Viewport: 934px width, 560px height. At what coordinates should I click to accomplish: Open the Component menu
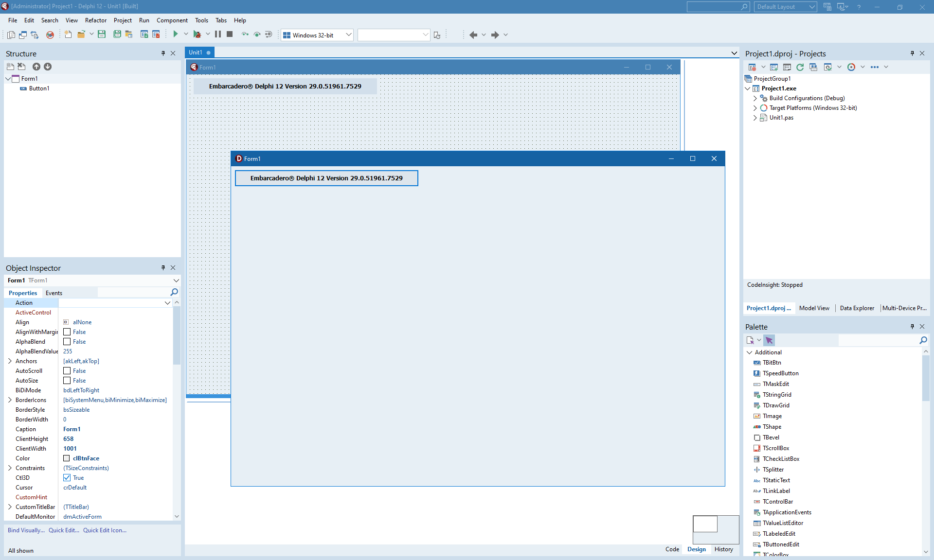pos(172,20)
